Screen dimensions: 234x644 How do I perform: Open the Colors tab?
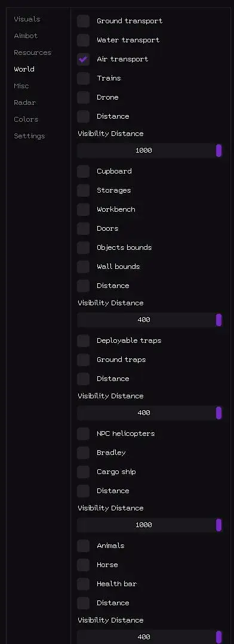click(26, 119)
